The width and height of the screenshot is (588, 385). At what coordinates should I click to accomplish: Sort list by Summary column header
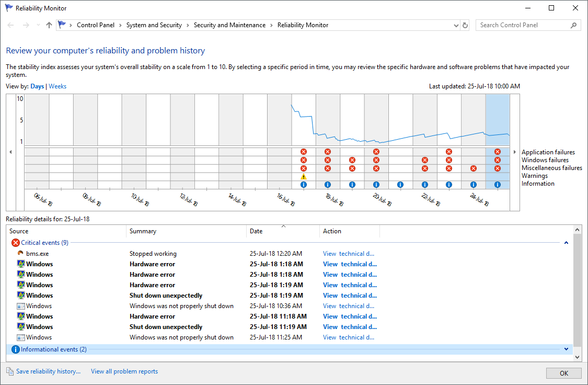point(187,231)
